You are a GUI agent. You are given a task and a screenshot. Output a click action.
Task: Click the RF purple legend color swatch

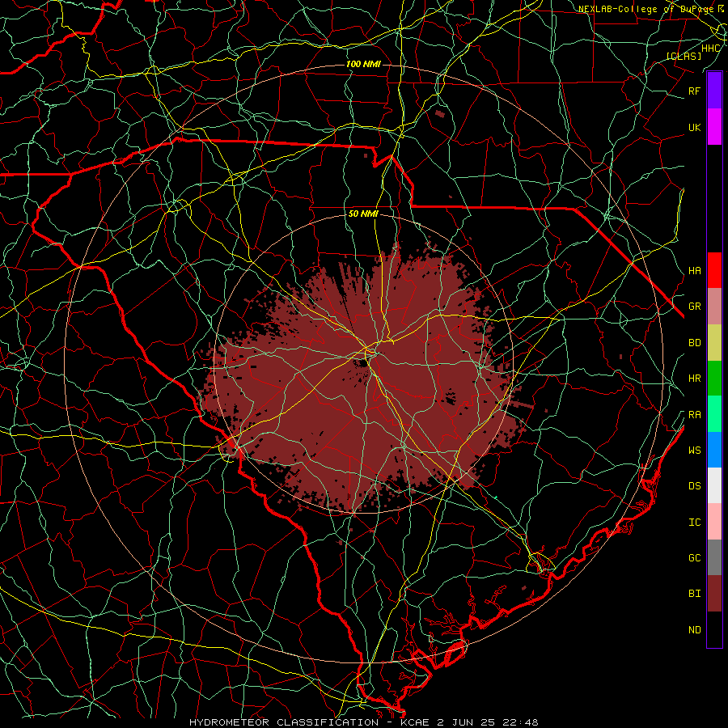click(x=714, y=91)
